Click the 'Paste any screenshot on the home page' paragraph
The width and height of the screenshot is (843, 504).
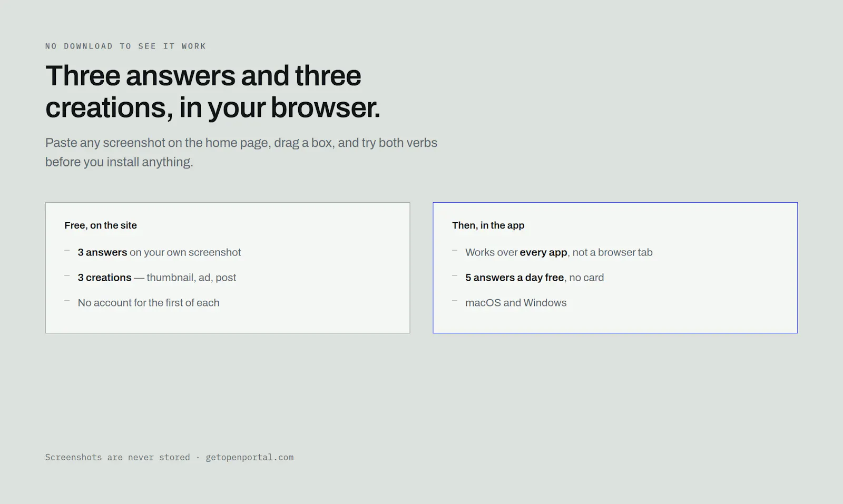(x=241, y=152)
